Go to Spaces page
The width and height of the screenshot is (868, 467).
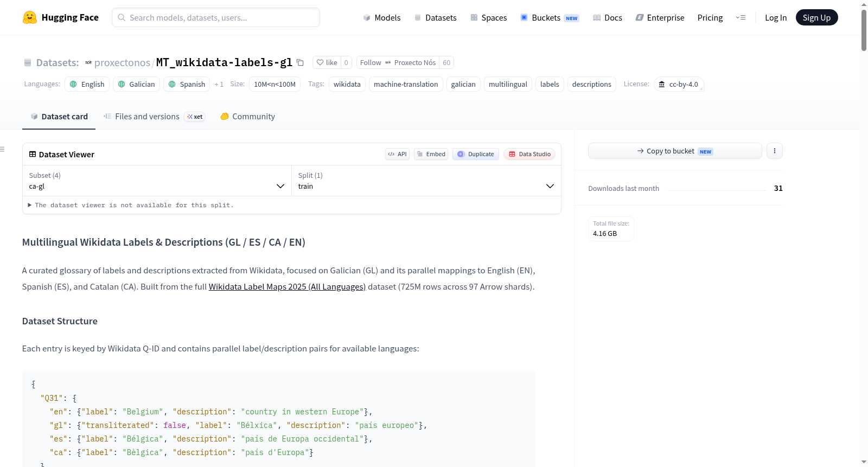[488, 17]
